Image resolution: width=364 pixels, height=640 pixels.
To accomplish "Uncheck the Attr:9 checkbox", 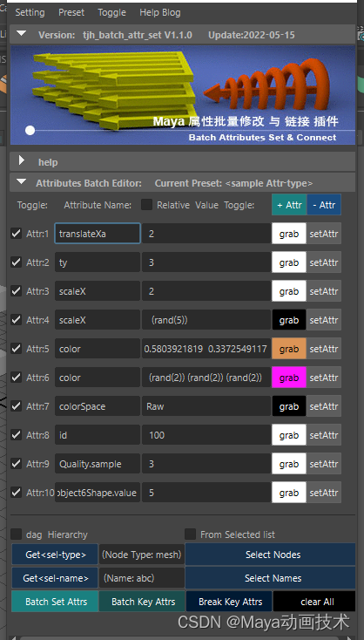I will (16, 464).
